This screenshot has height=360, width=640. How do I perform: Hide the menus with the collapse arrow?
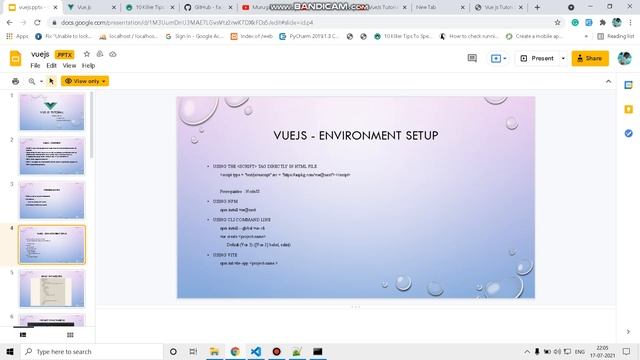coord(608,81)
